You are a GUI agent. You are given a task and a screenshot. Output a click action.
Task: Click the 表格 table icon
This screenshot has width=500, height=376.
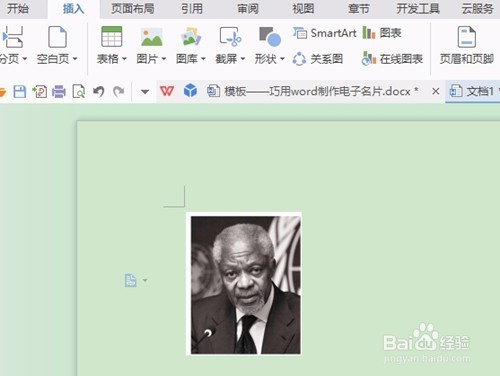[x=111, y=37]
